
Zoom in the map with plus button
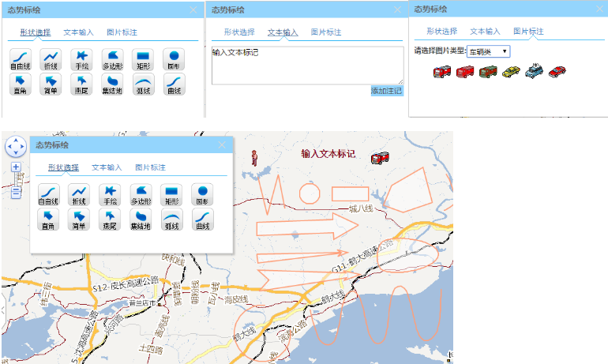click(16, 167)
